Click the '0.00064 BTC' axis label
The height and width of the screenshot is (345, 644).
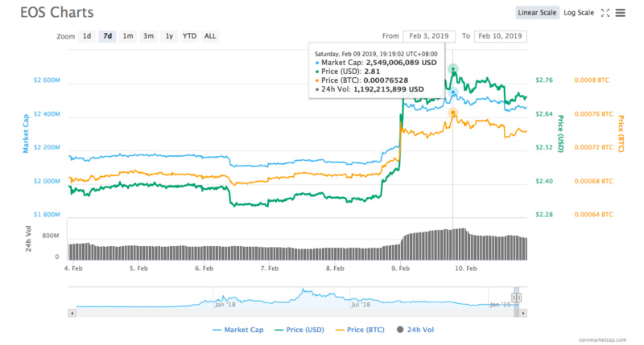593,215
